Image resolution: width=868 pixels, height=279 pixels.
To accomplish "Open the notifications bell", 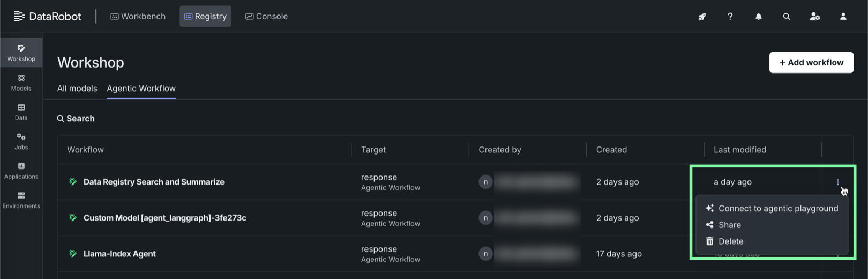I will point(758,17).
